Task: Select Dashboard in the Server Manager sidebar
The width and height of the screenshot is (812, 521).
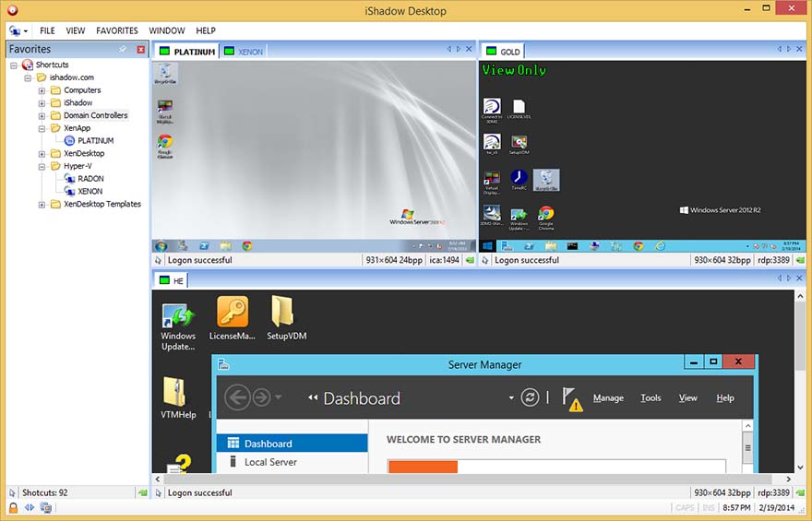Action: [293, 444]
